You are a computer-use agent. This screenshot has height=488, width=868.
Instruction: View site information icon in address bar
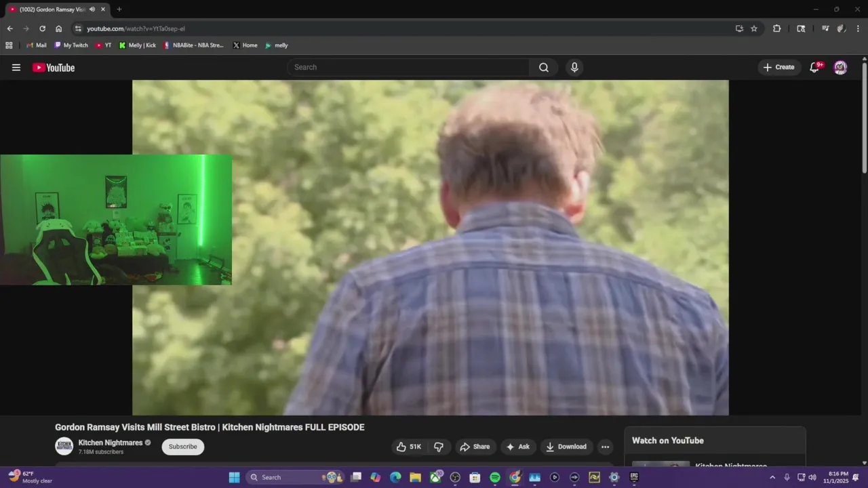78,28
